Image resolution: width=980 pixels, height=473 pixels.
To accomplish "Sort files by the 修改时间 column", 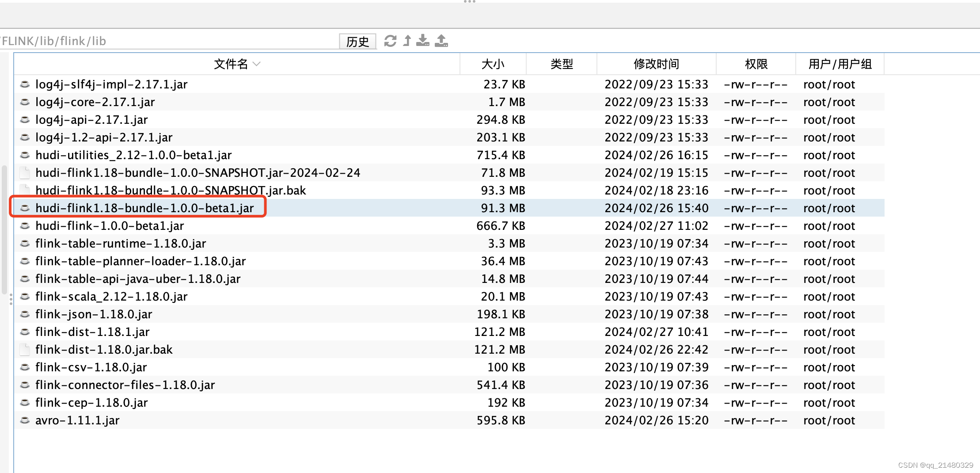I will (x=656, y=64).
